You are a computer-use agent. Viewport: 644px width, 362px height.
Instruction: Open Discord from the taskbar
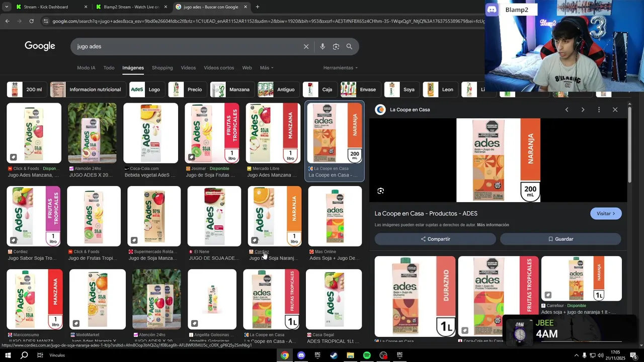click(301, 355)
